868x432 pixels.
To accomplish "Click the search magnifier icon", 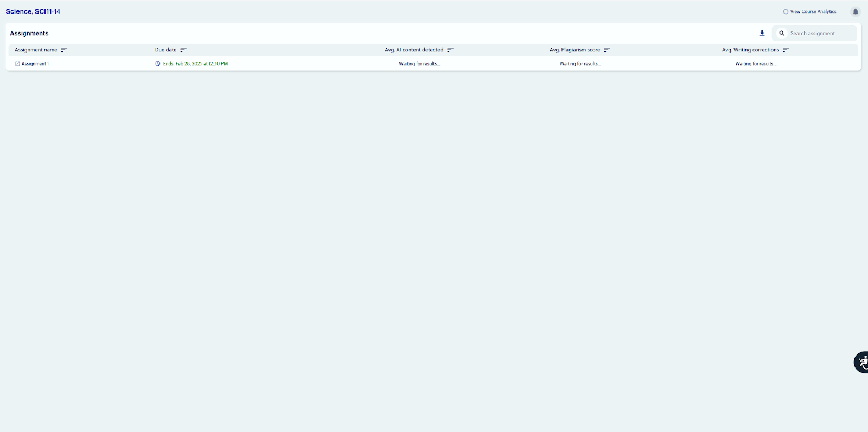I will click(782, 33).
